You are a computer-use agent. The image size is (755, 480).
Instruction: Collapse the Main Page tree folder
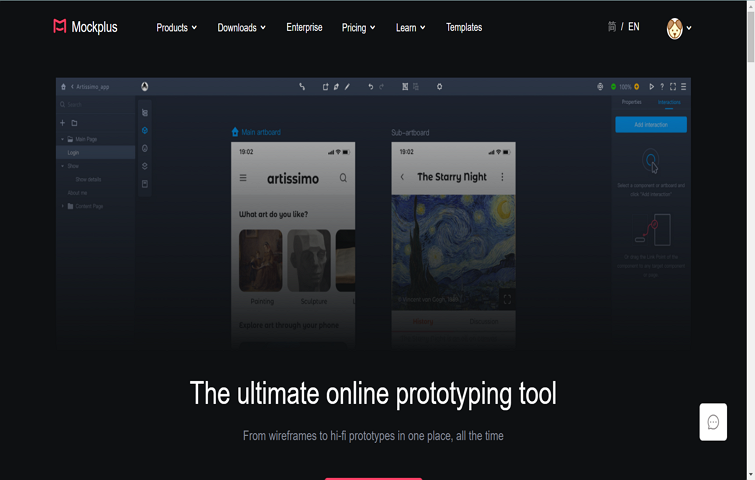point(62,139)
